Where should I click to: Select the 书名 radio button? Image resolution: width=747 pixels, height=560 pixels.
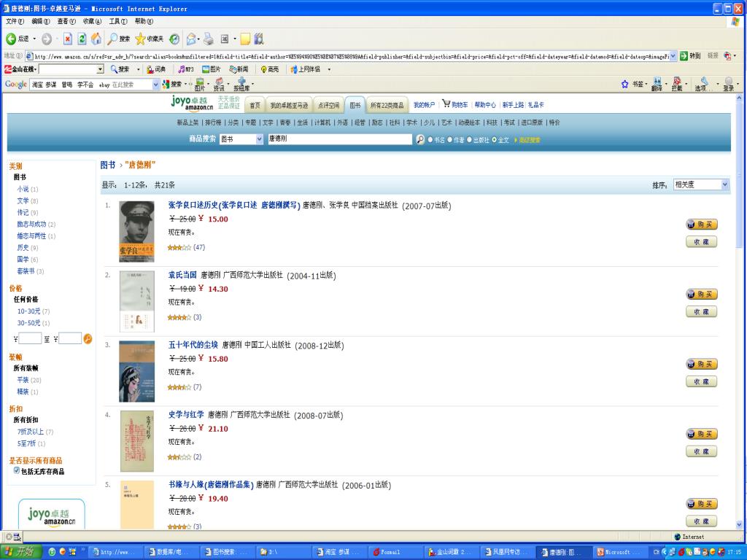(x=430, y=139)
